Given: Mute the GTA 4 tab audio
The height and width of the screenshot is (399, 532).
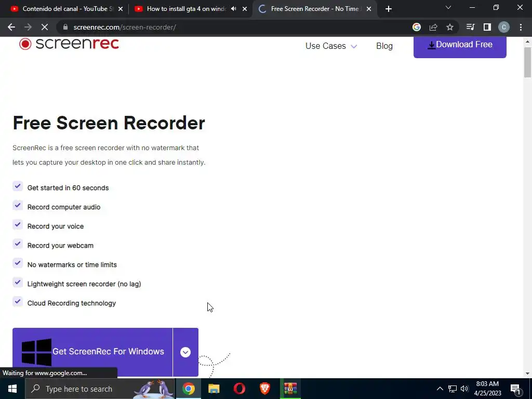Looking at the screenshot, I should click(x=233, y=9).
